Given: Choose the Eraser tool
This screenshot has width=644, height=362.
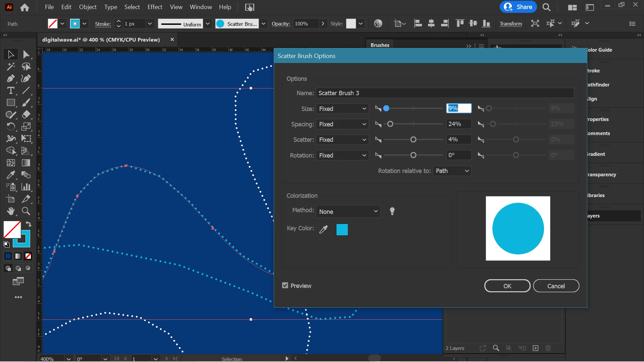Looking at the screenshot, I should (26, 115).
